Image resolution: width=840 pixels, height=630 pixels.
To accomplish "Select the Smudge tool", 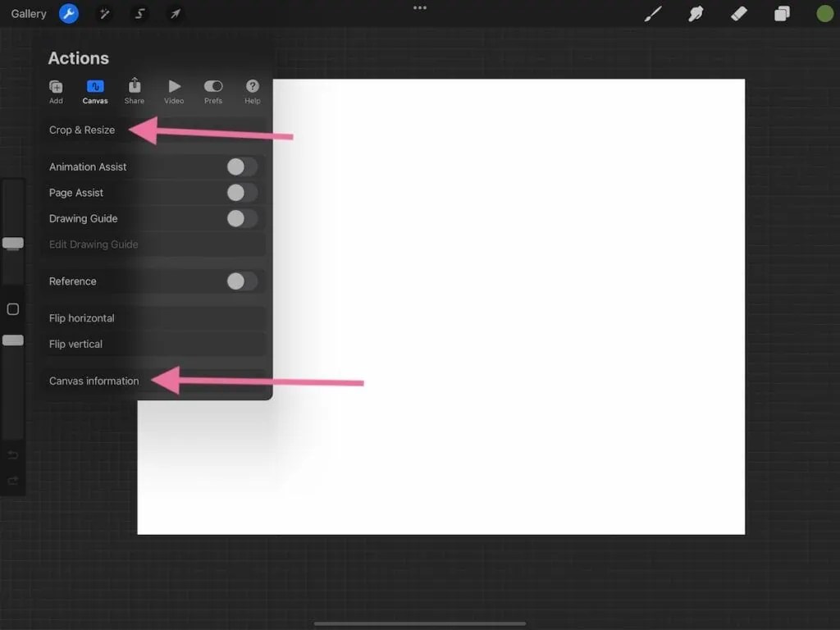I will click(696, 13).
